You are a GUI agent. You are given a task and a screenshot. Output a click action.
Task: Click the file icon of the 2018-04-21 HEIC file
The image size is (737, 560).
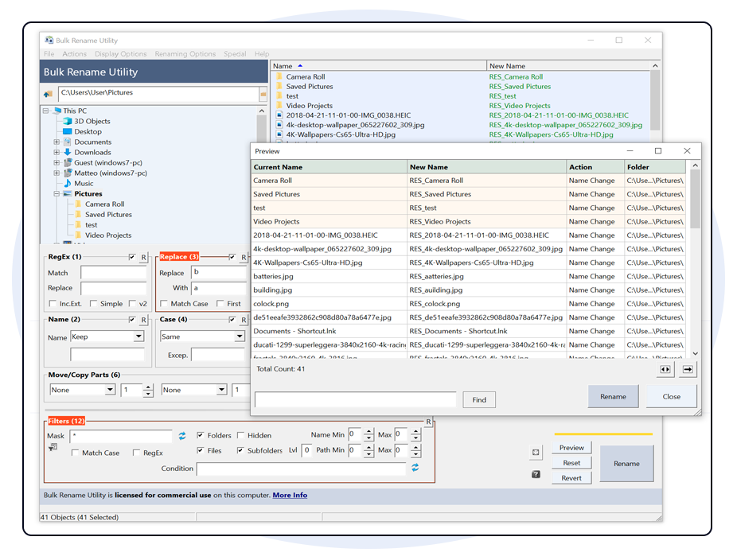click(x=279, y=115)
